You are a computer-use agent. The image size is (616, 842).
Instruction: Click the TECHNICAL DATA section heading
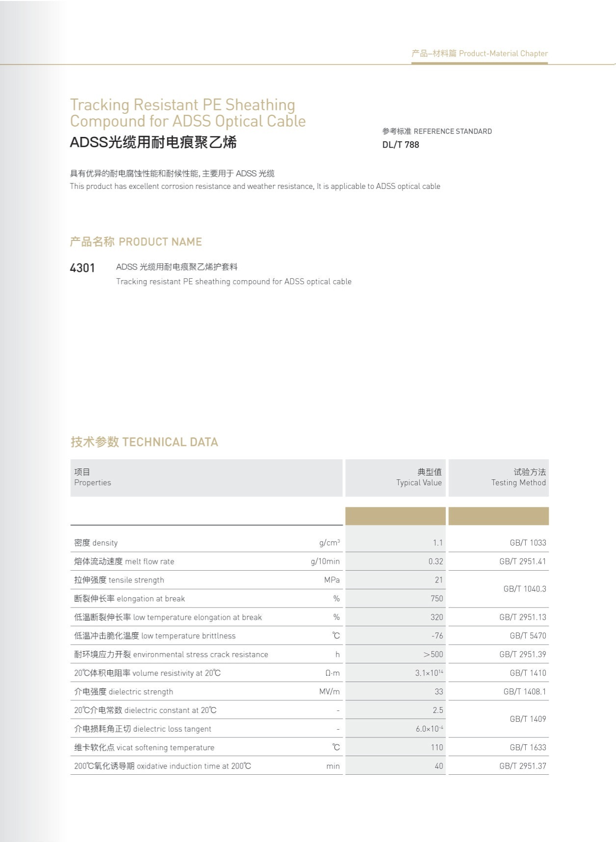pyautogui.click(x=144, y=442)
